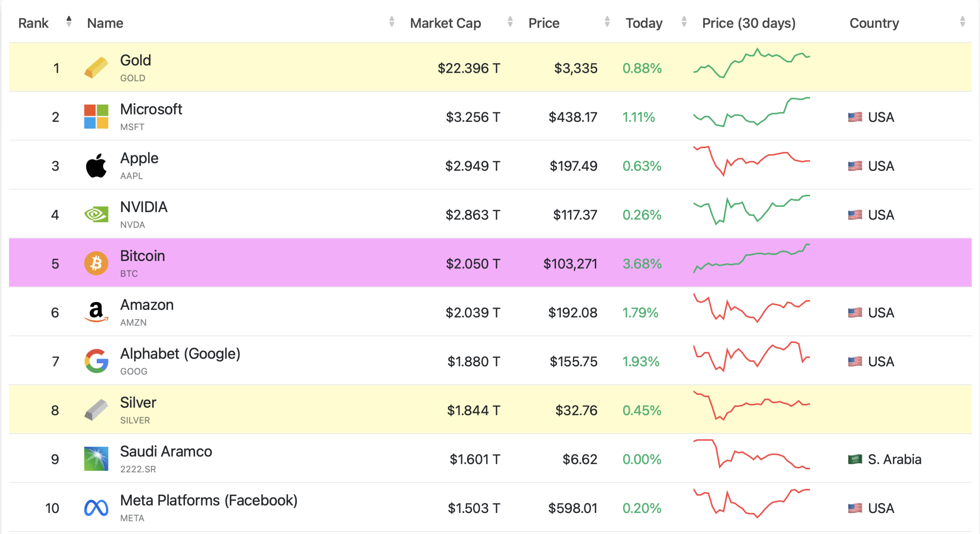The width and height of the screenshot is (980, 534).
Task: Sort table by Rank arrows
Action: [69, 21]
